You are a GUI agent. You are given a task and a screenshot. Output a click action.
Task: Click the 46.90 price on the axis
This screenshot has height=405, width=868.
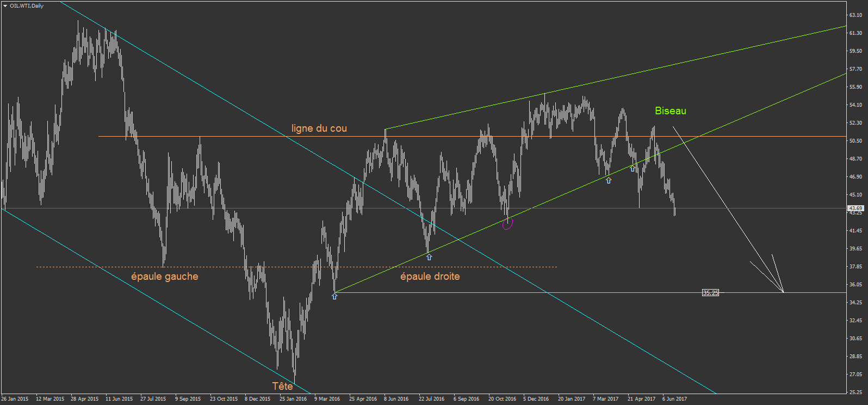click(x=855, y=177)
